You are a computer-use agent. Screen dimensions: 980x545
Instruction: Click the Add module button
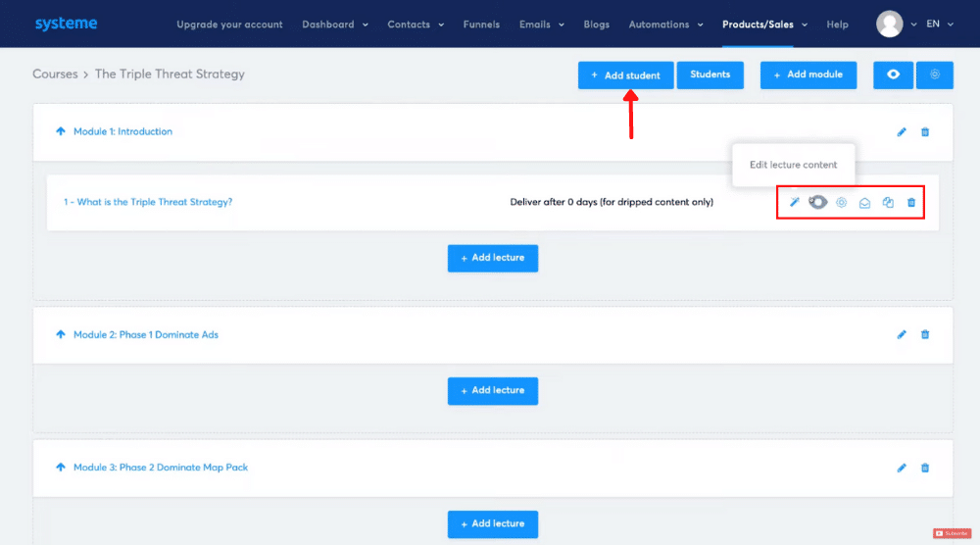808,75
